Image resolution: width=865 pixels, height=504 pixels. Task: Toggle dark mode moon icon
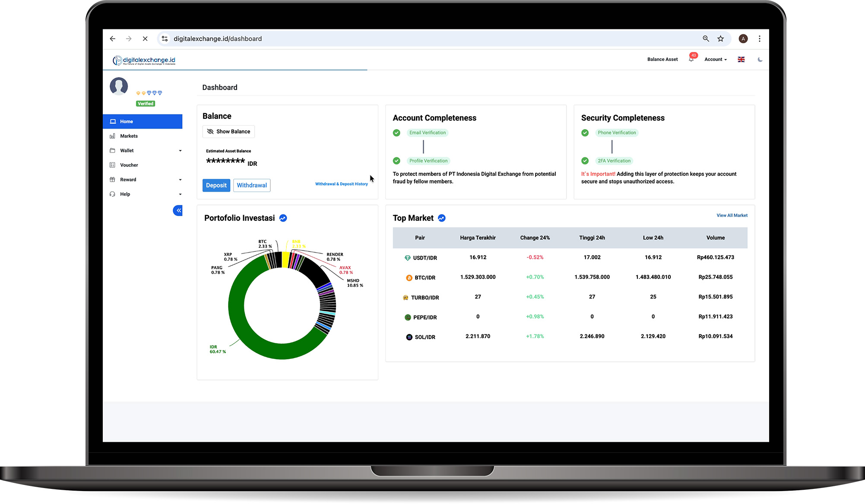[760, 60]
